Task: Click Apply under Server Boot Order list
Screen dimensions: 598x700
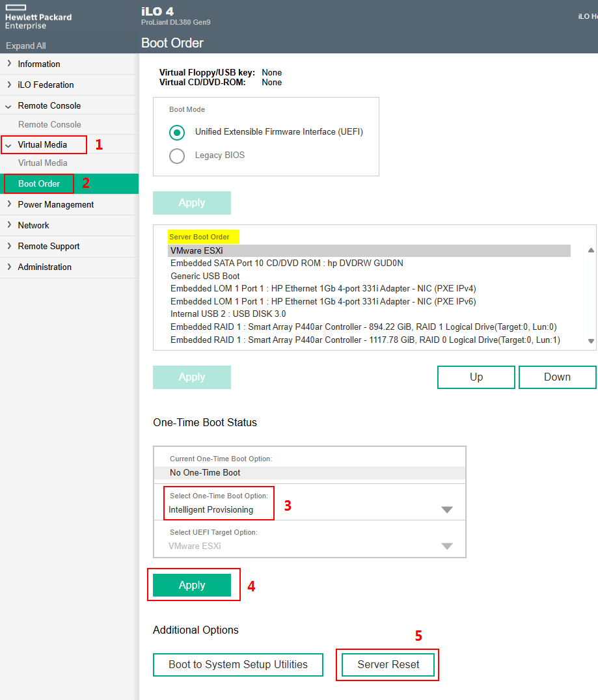Action: click(192, 377)
